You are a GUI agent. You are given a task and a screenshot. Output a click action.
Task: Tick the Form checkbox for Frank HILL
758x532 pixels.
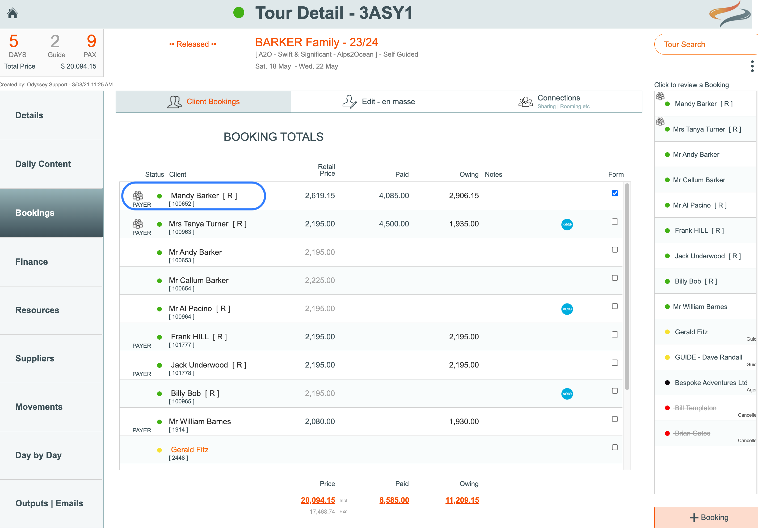tap(614, 335)
